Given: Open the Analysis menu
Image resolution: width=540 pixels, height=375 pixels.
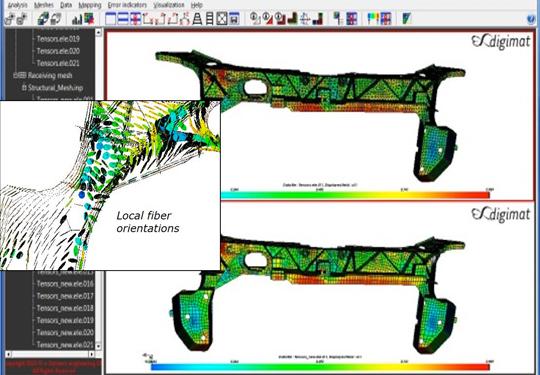Looking at the screenshot, I should pos(18,5).
